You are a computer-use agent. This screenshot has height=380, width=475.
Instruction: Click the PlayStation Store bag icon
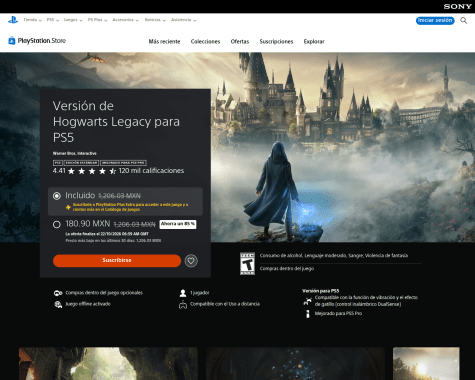pyautogui.click(x=12, y=41)
